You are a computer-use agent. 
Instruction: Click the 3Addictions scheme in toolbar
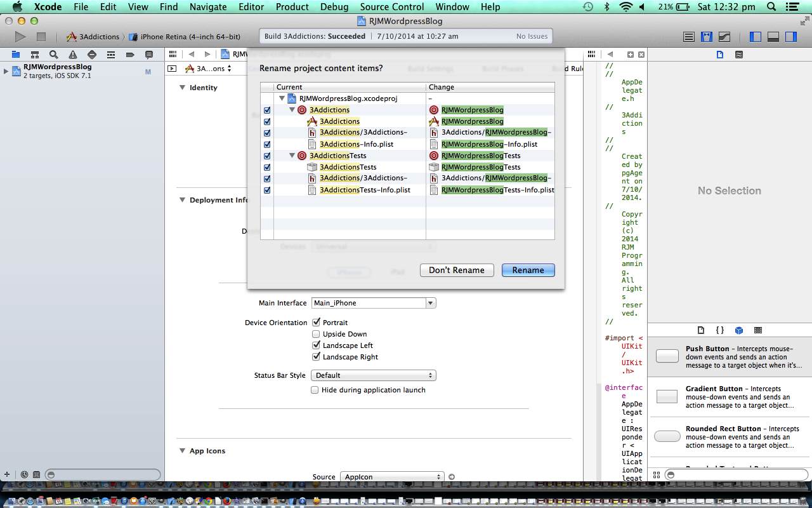[x=93, y=37]
